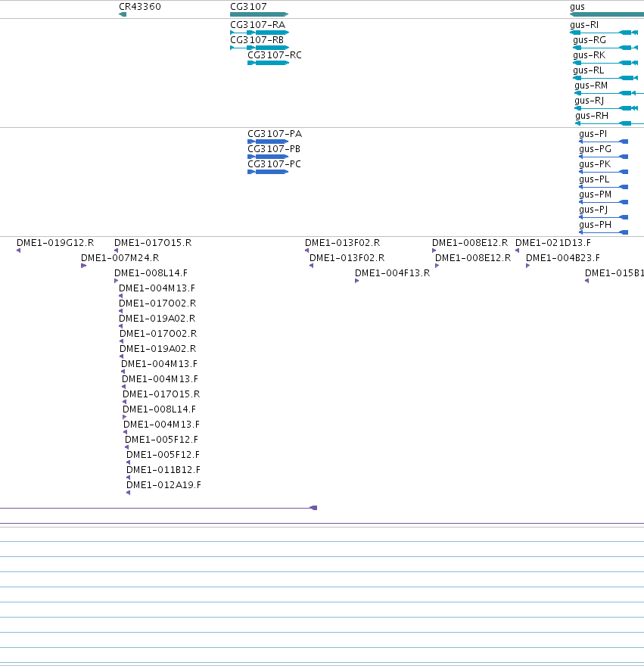Choose protein gus-PI
The height and width of the screenshot is (666, 644).
click(x=604, y=142)
